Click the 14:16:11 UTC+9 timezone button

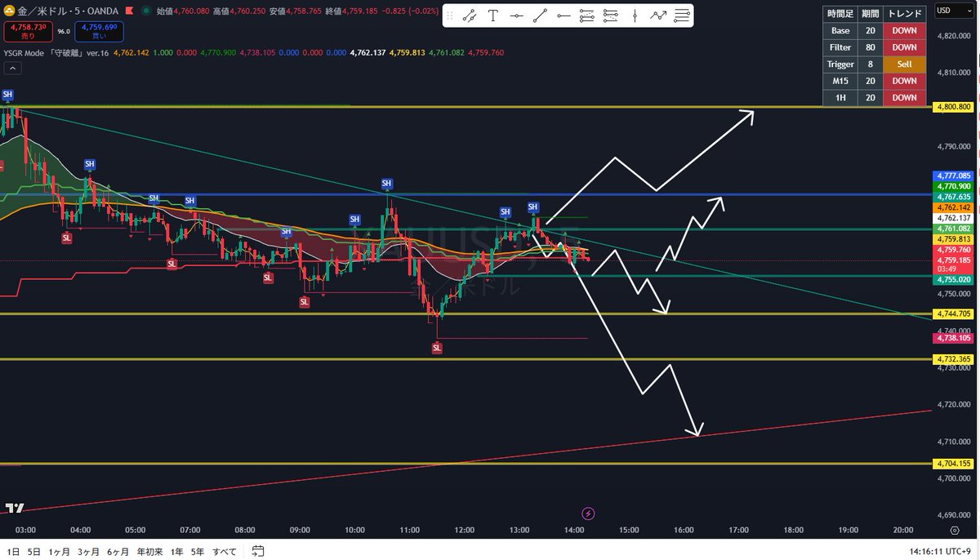[x=938, y=552]
